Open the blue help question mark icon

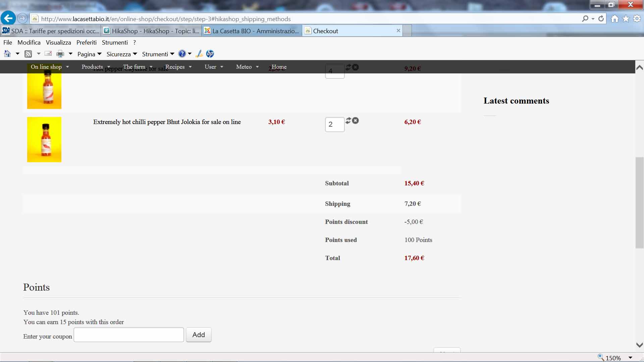[182, 54]
